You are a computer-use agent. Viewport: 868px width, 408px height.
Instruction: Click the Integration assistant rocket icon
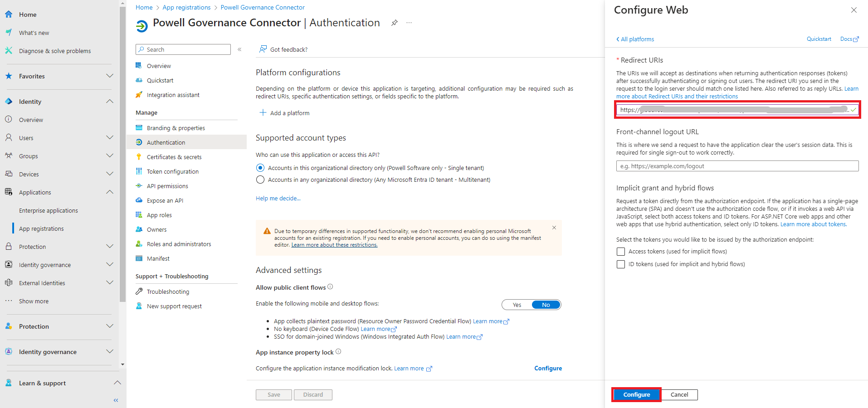(139, 95)
